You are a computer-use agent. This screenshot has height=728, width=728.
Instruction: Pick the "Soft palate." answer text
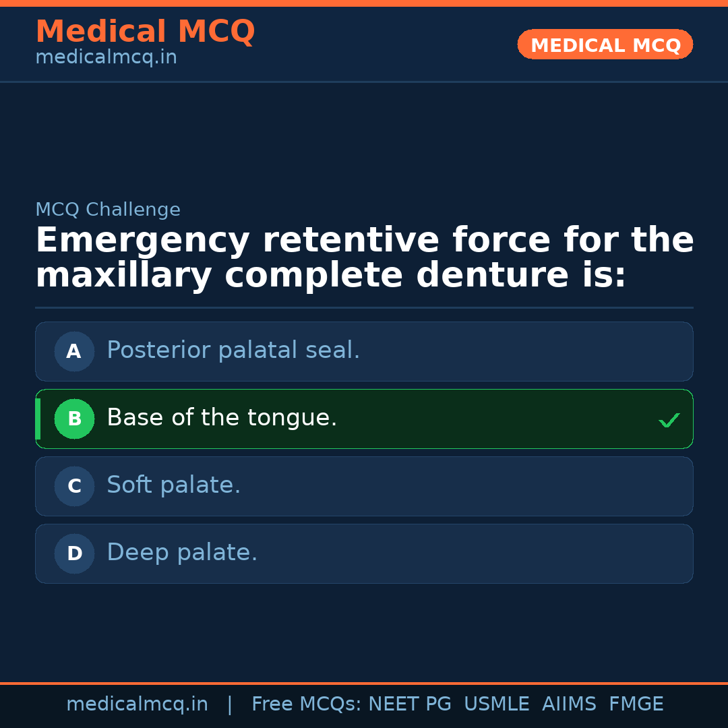tap(173, 485)
